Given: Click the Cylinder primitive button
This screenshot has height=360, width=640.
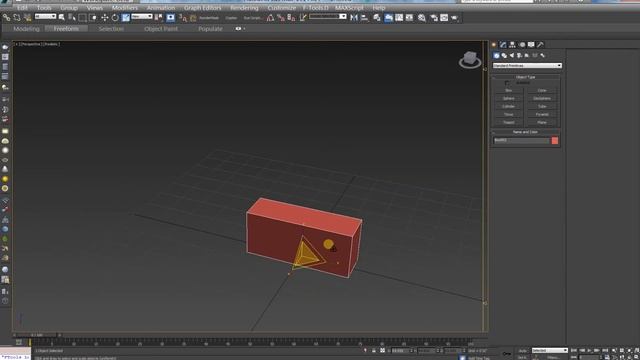Looking at the screenshot, I should click(509, 106).
